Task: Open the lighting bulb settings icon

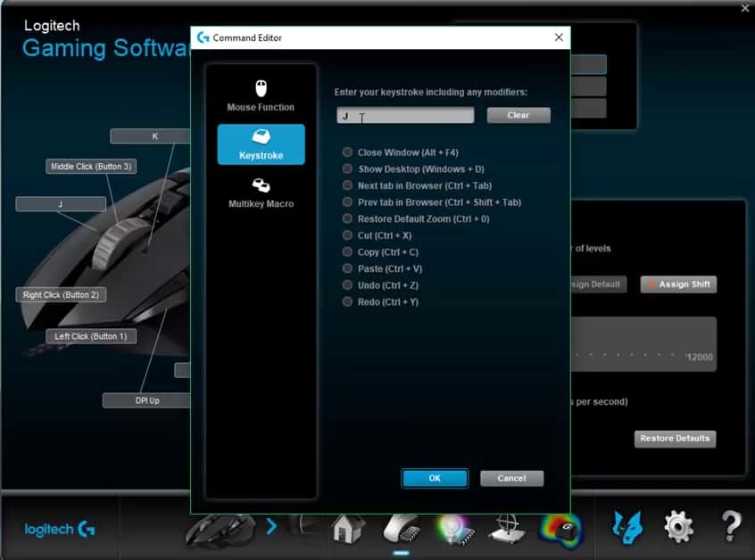Action: click(x=454, y=529)
